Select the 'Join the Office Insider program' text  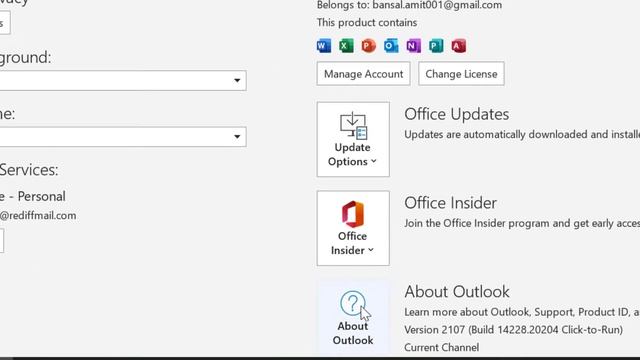click(522, 223)
